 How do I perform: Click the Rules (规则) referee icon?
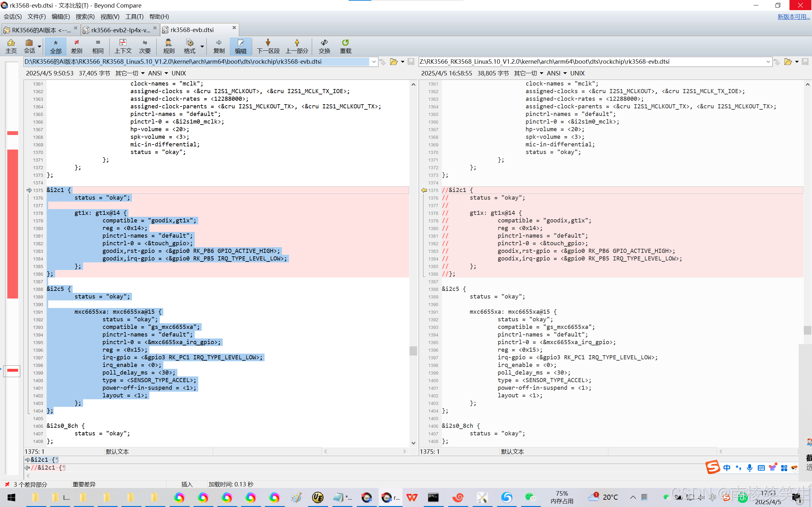168,46
